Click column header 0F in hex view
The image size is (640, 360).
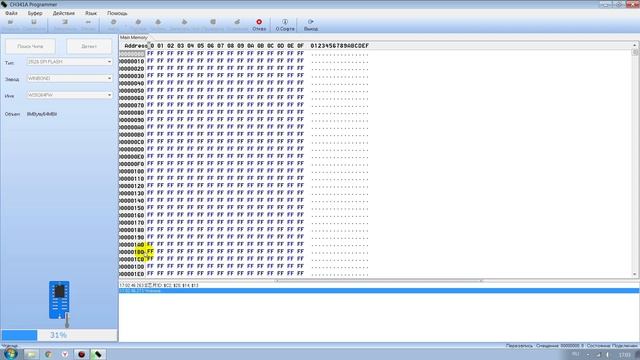(300, 46)
